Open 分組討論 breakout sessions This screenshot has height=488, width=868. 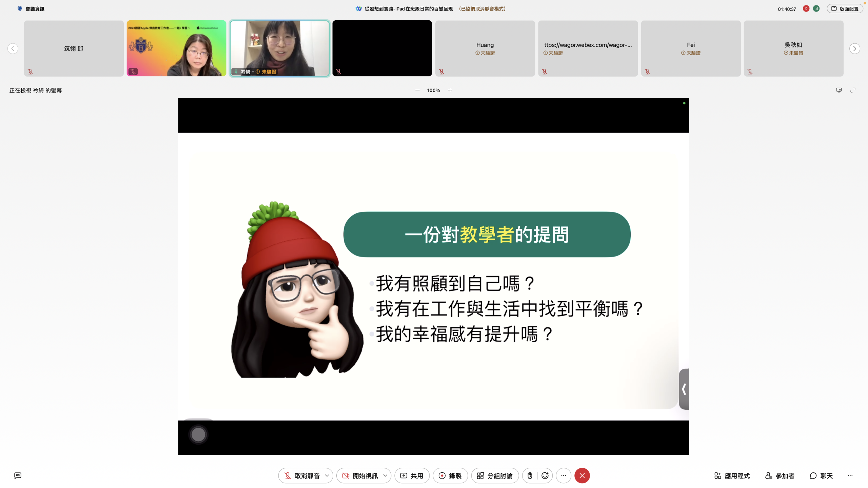[495, 475]
